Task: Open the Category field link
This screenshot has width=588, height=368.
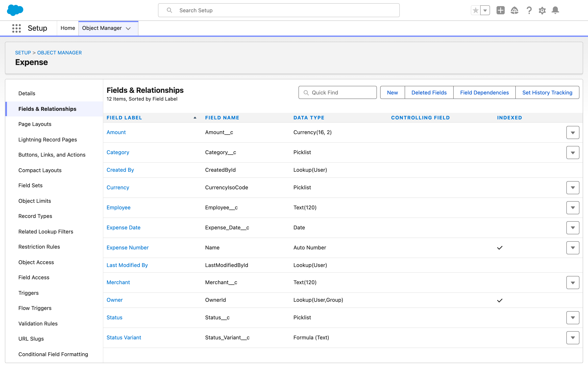Action: pos(118,152)
